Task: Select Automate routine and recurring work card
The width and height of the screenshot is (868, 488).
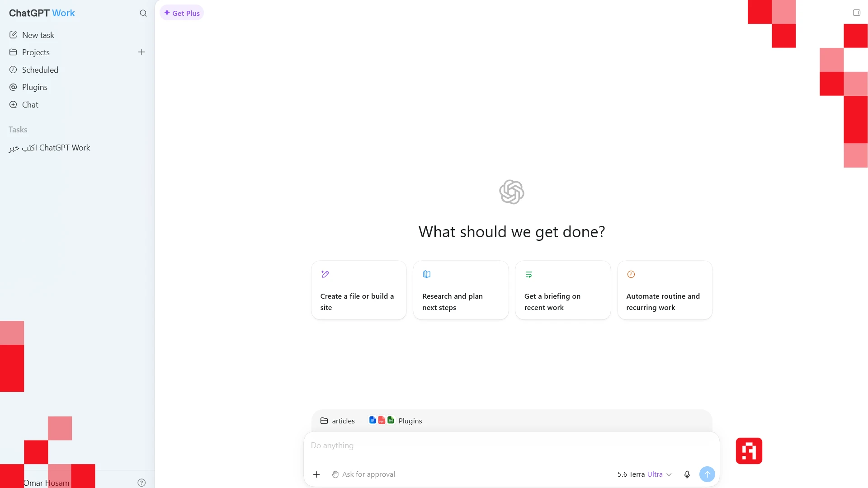Action: pos(665,290)
